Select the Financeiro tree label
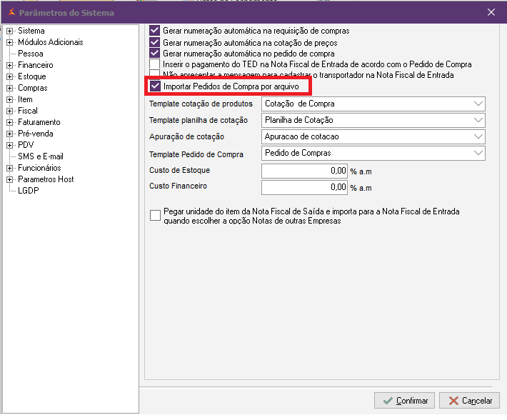 pos(36,65)
